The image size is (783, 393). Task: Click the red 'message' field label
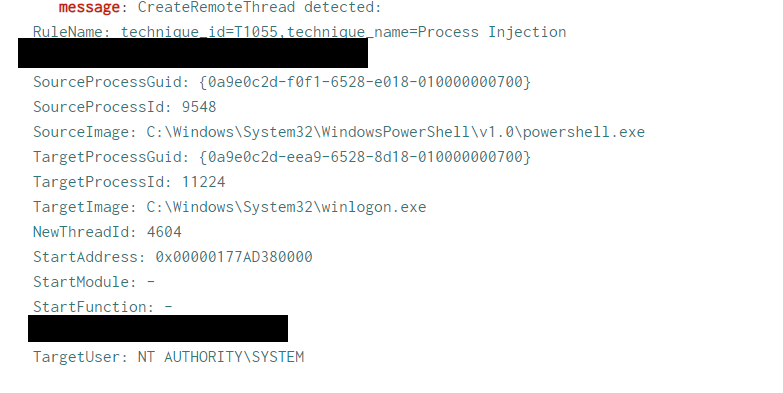tap(89, 7)
